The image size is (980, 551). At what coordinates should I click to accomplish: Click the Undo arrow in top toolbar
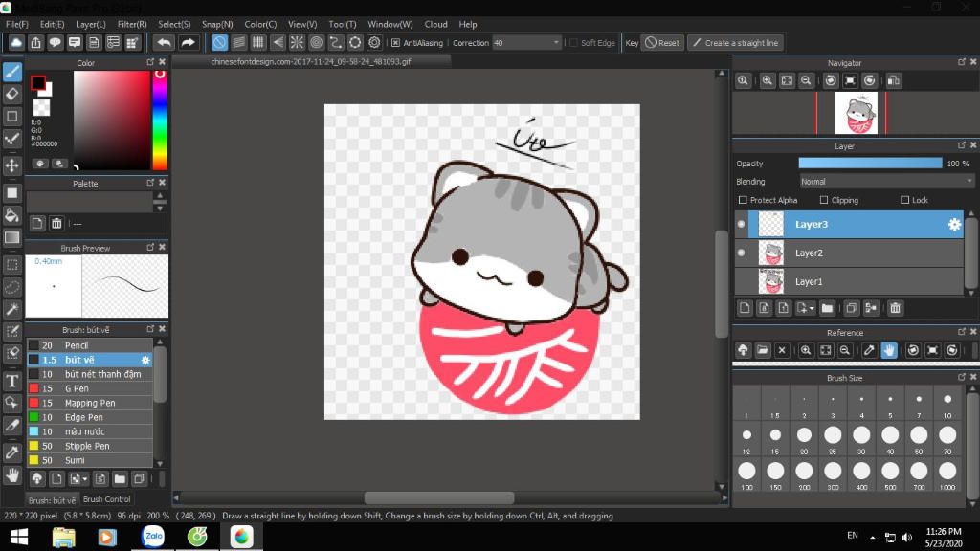point(164,43)
